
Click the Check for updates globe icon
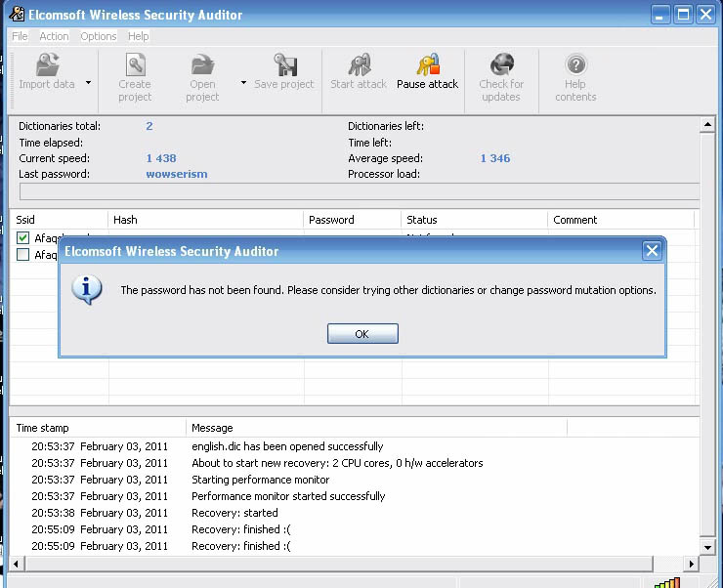(501, 64)
